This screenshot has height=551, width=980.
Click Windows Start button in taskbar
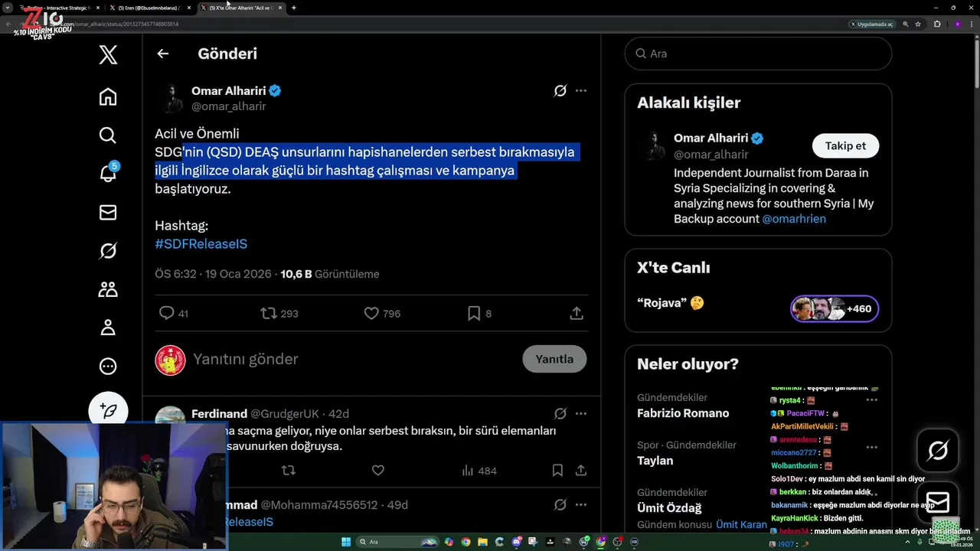pyautogui.click(x=346, y=542)
